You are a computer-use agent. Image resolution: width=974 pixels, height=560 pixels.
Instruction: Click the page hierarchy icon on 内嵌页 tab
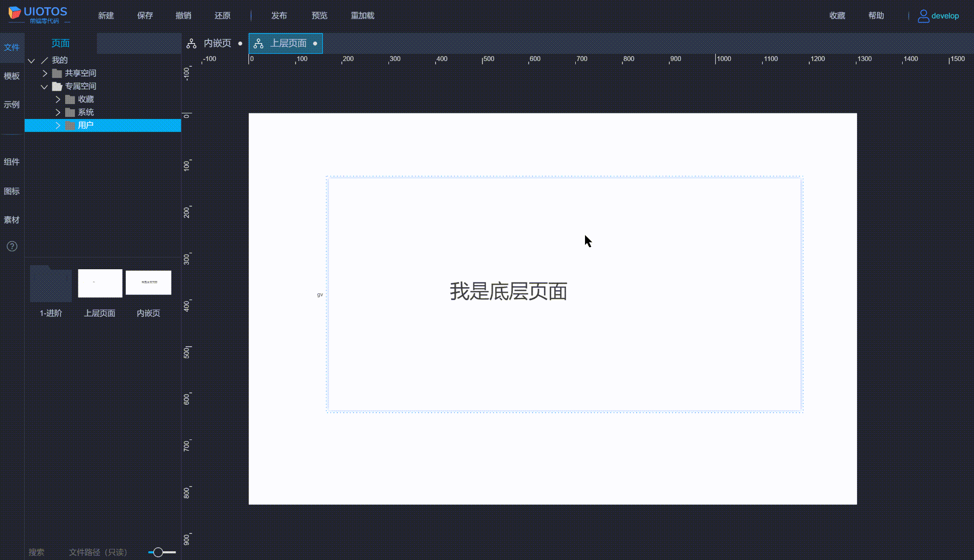pyautogui.click(x=192, y=44)
